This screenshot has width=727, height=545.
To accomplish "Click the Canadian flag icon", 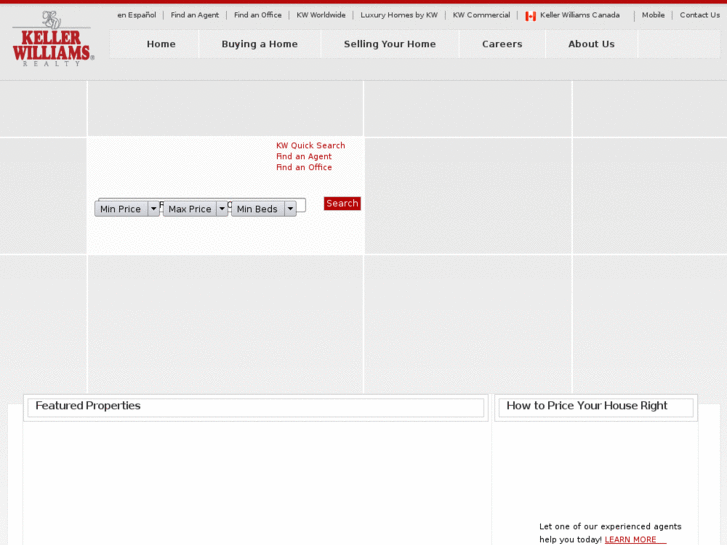I will [x=530, y=16].
